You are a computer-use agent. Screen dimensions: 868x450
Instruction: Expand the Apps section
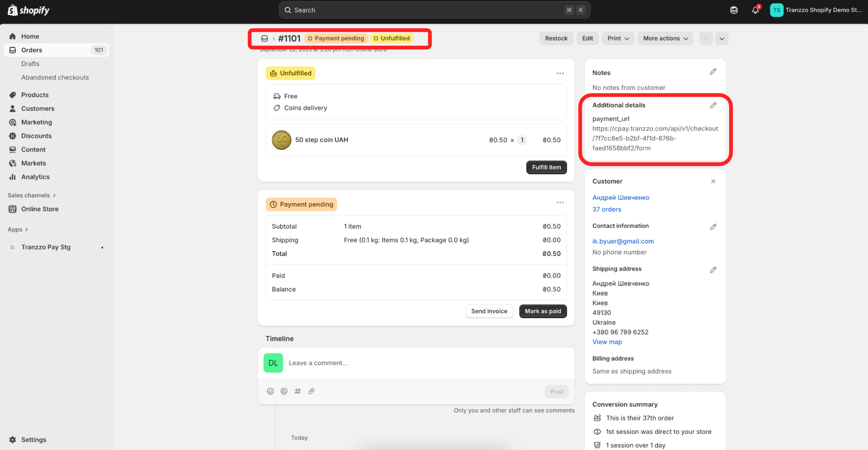pos(18,230)
